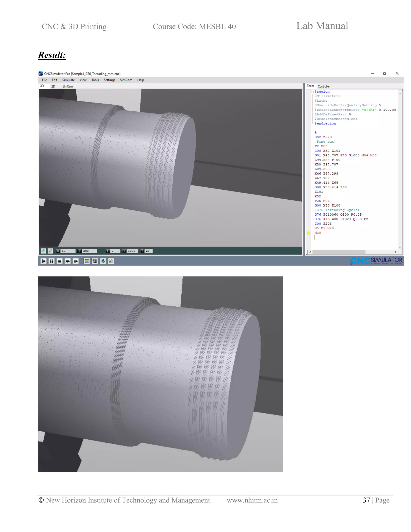
Task: Click the comment '(Fine cut)'
Action: click(x=325, y=142)
